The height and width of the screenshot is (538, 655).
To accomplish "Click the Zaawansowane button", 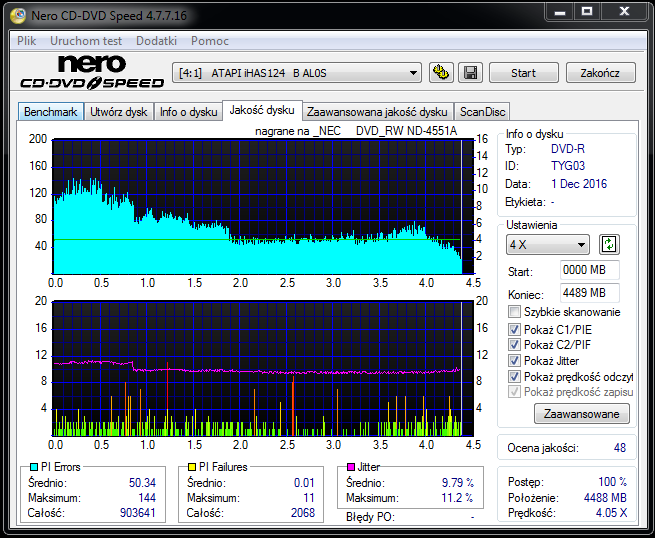I will tap(581, 414).
